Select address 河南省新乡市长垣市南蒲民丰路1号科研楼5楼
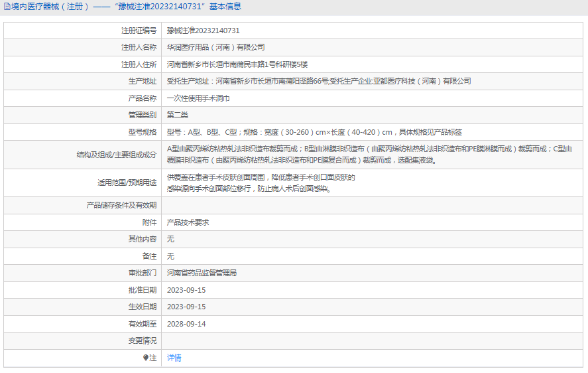The height and width of the screenshot is (373, 588). tap(237, 64)
